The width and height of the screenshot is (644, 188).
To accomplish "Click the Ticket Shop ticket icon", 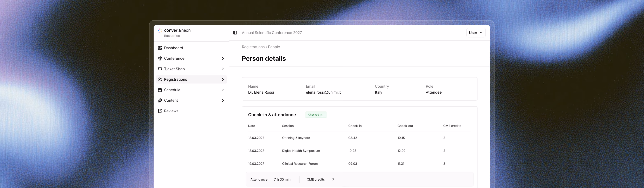I will (x=160, y=69).
